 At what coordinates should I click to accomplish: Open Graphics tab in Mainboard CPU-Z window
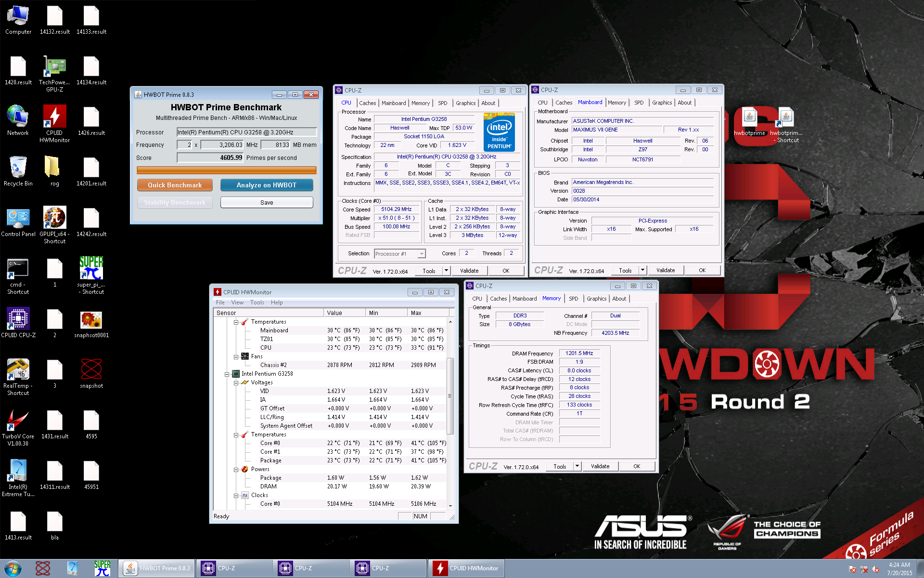662,103
